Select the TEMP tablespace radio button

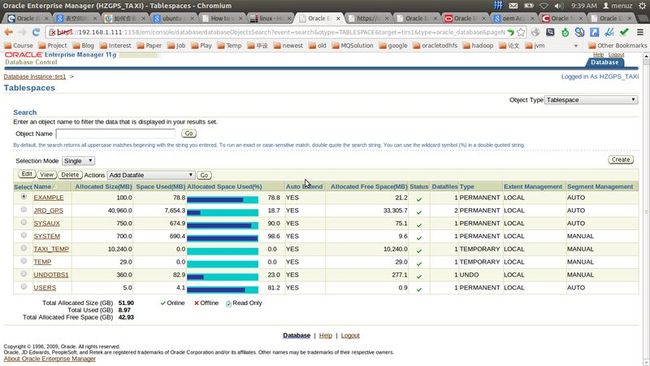[x=24, y=261]
